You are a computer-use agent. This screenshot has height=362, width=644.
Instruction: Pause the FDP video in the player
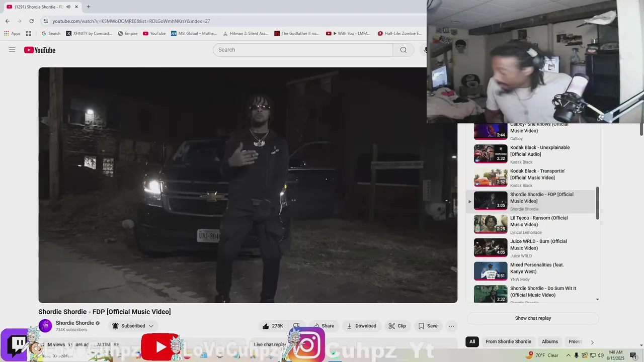coord(248,185)
